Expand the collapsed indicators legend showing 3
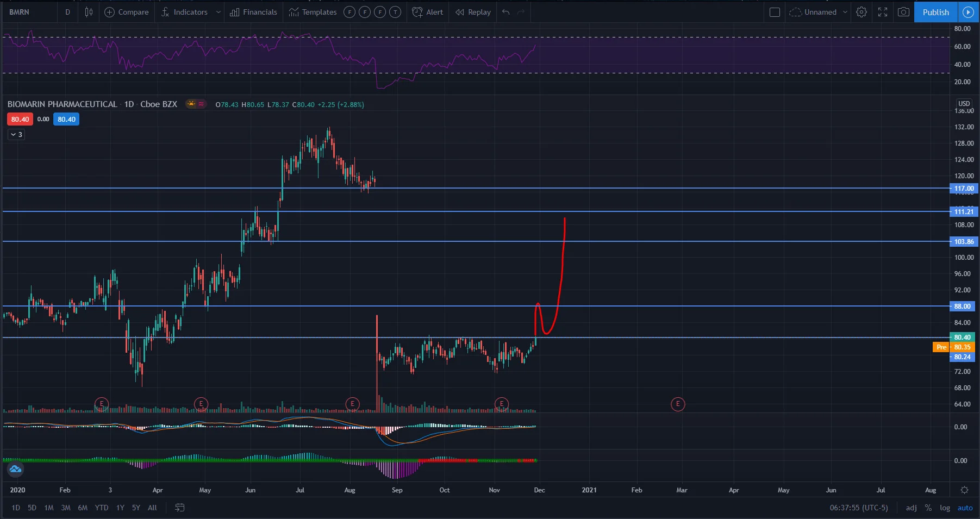 click(16, 134)
